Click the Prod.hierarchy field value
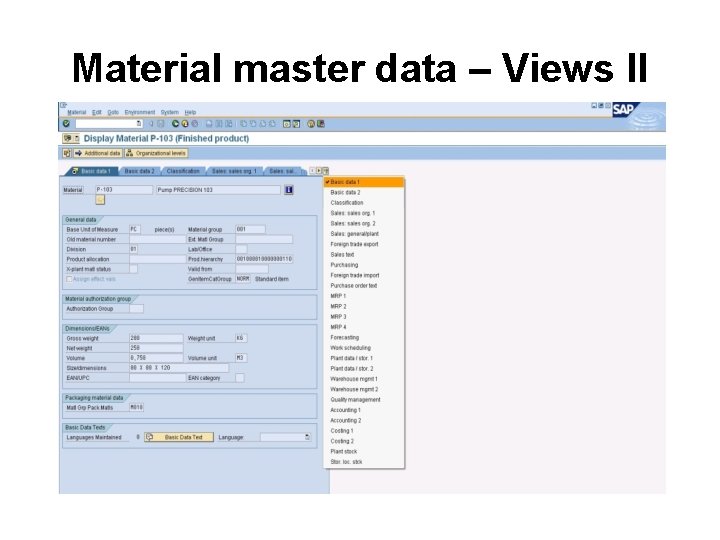This screenshot has width=720, height=540. click(264, 259)
